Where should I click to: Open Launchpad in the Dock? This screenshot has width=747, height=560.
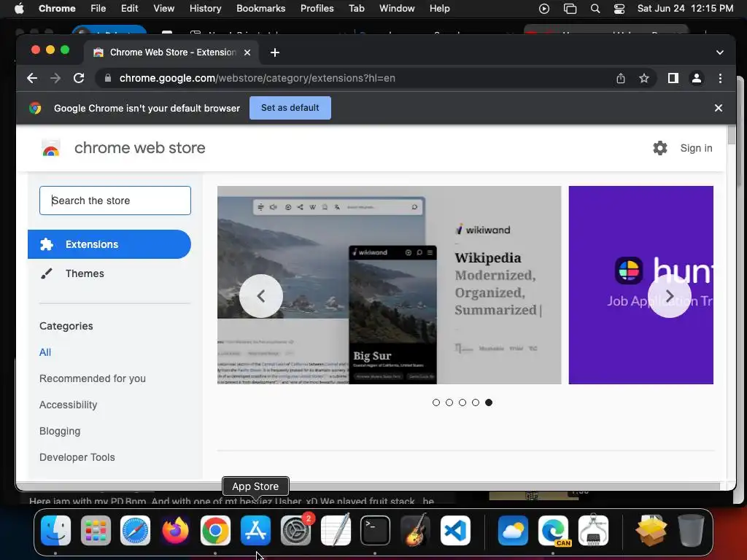96,530
